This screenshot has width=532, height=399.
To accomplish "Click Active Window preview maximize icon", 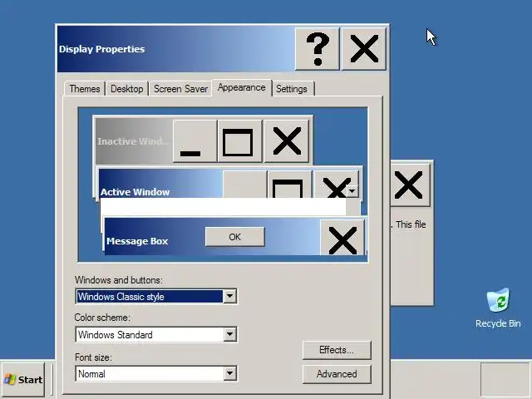I will (x=289, y=185).
